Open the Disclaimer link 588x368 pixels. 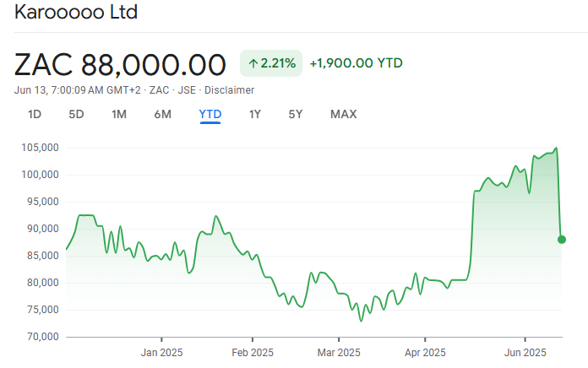(229, 90)
